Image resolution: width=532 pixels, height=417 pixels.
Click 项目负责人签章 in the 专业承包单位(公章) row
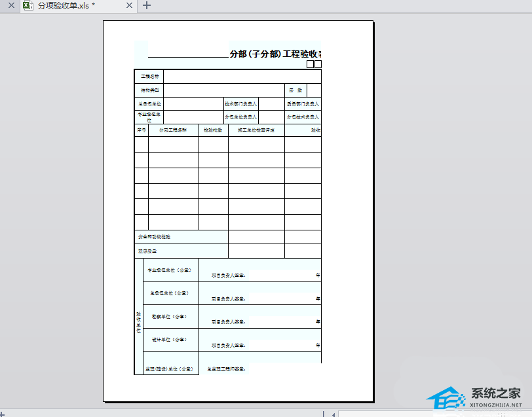point(229,276)
